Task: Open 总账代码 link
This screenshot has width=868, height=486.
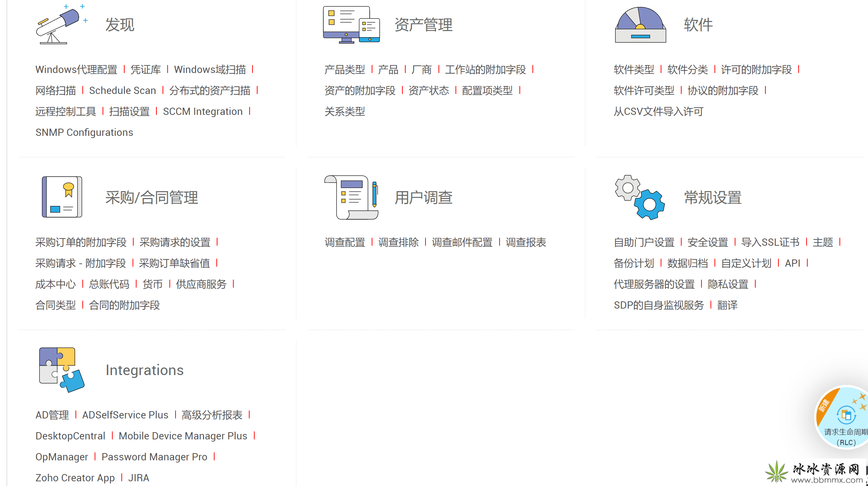Action: [x=109, y=284]
